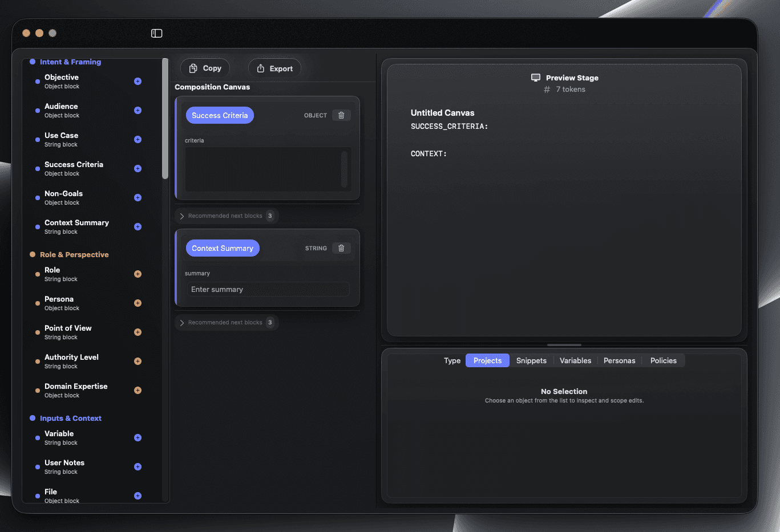Click the token count hash icon
This screenshot has width=780, height=532.
click(x=547, y=90)
